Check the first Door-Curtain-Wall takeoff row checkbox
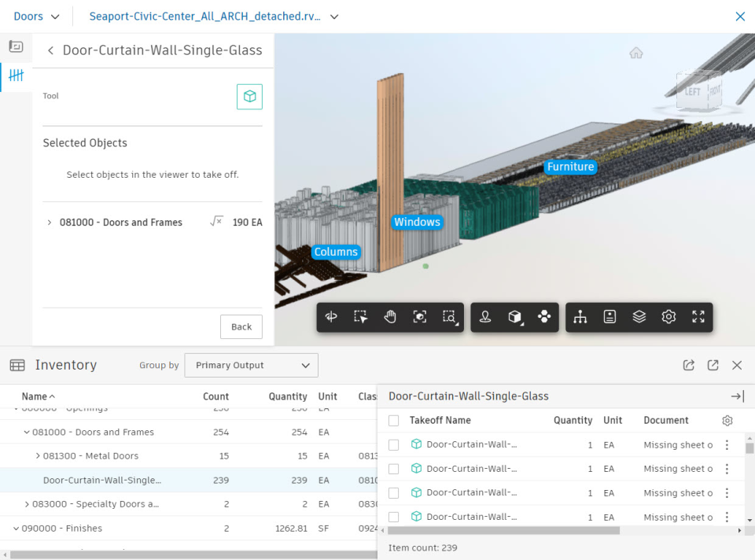This screenshot has height=560, width=755. 393,444
